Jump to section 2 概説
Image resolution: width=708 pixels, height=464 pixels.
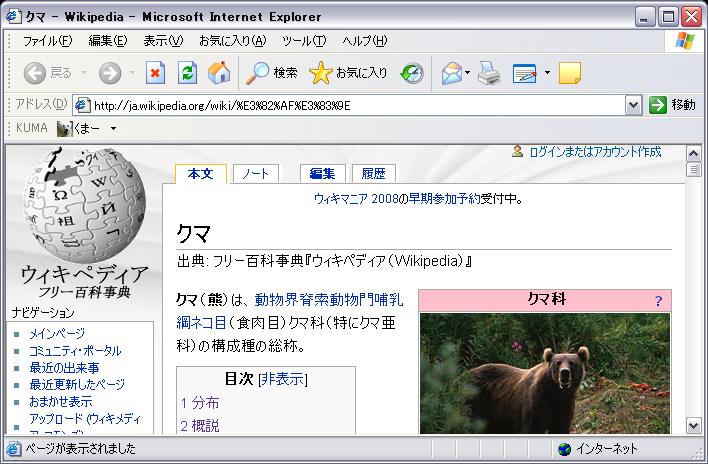coord(200,426)
